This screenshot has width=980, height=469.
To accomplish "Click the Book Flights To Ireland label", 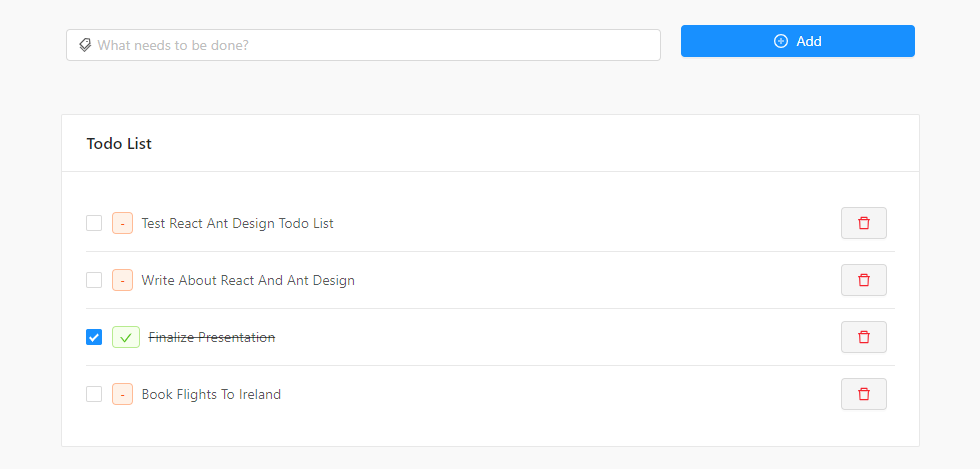I will click(x=211, y=394).
